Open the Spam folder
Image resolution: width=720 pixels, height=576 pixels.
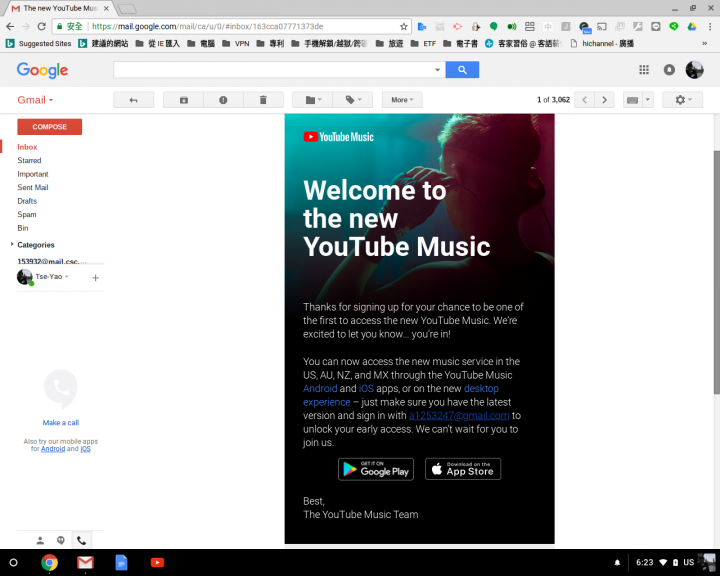[27, 215]
